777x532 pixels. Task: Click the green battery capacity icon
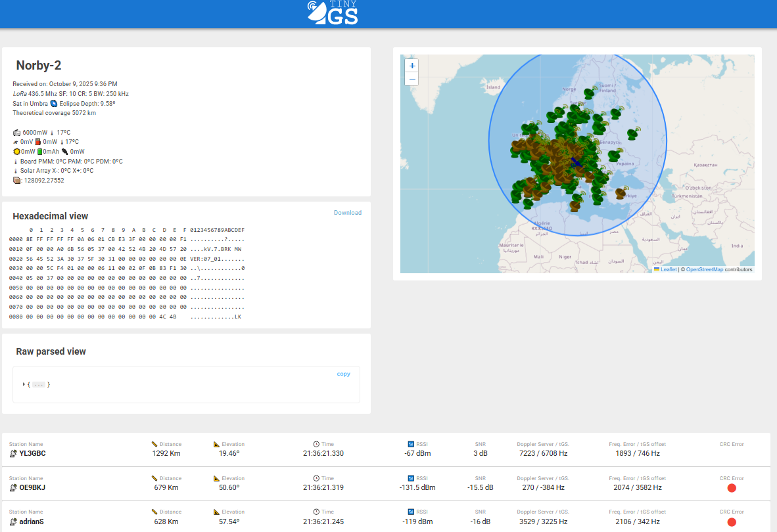pyautogui.click(x=40, y=152)
